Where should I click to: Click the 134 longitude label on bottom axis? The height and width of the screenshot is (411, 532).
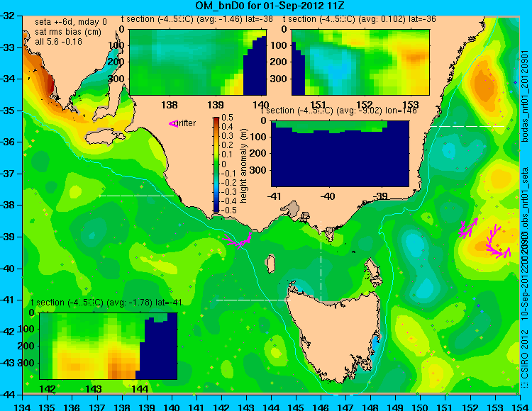23,407
